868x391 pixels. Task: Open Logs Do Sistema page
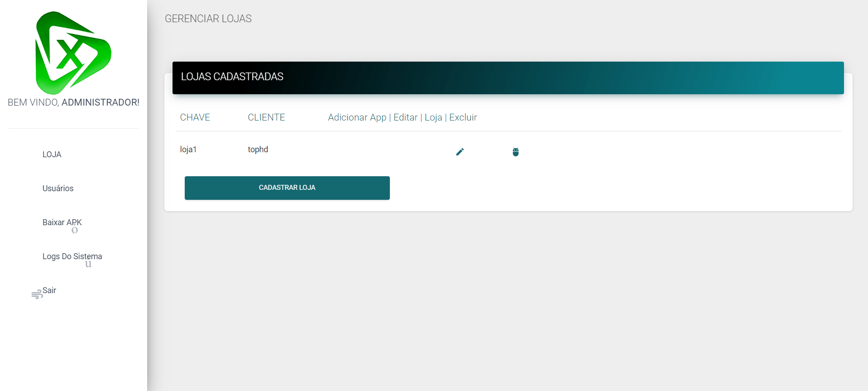pos(72,256)
